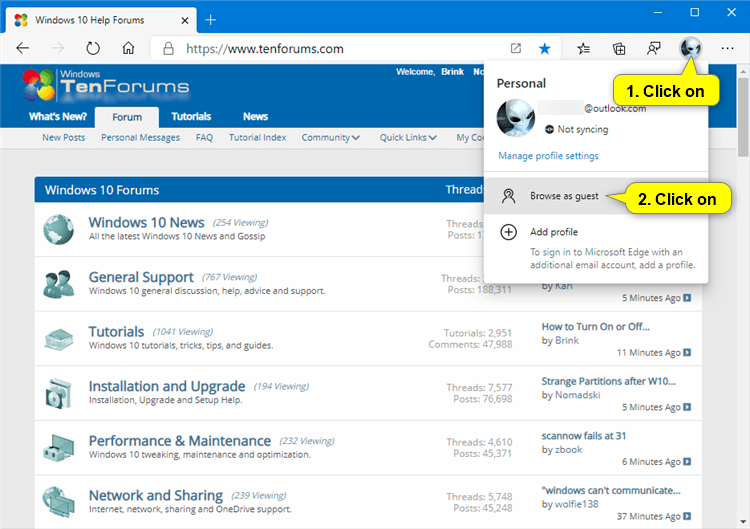Click the Not syncing status text
Image resolution: width=750 pixels, height=529 pixels.
(583, 129)
